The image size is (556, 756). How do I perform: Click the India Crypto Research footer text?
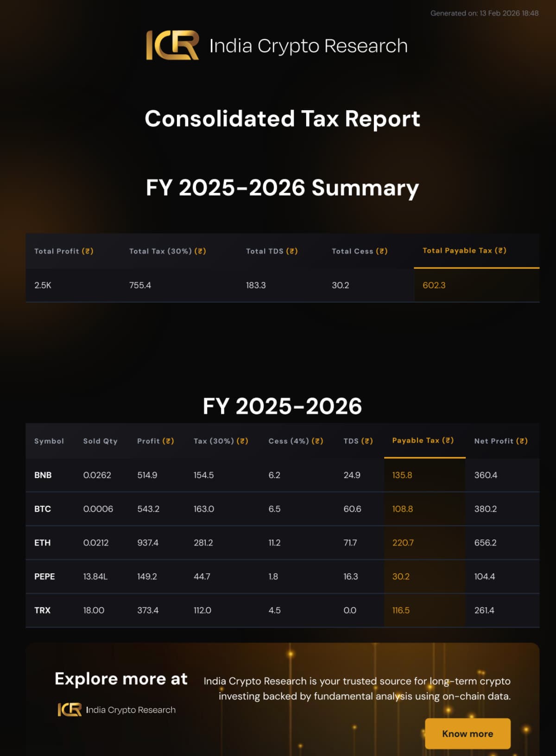point(131,710)
